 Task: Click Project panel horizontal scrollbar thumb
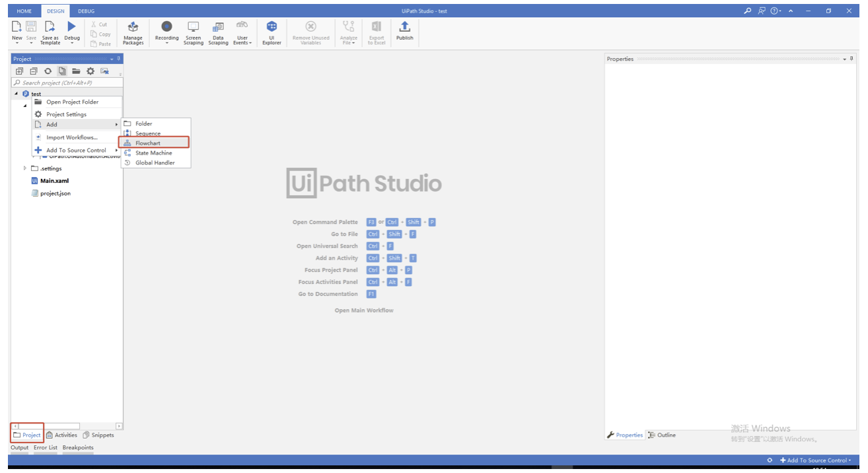click(x=49, y=426)
